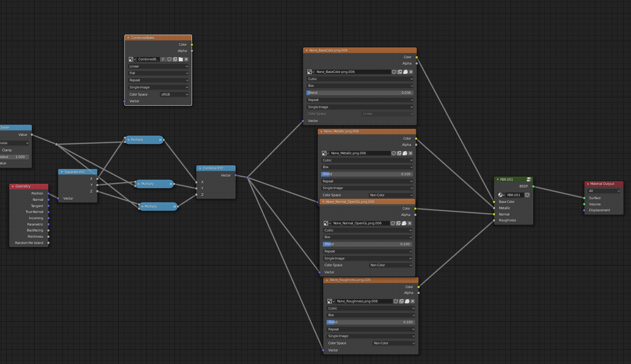Open None_Normal_OpenGL Single Image source dropdown

pos(368,258)
